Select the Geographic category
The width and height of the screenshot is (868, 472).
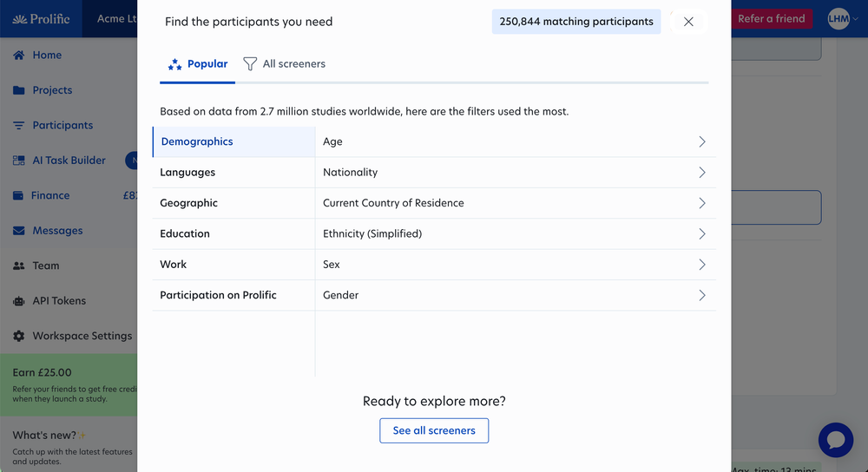click(x=233, y=203)
